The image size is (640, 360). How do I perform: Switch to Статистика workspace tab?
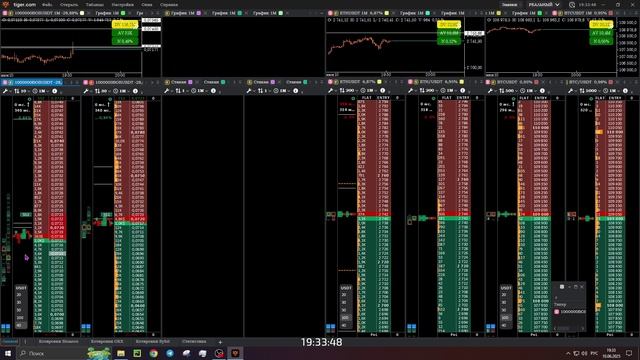coord(194,342)
